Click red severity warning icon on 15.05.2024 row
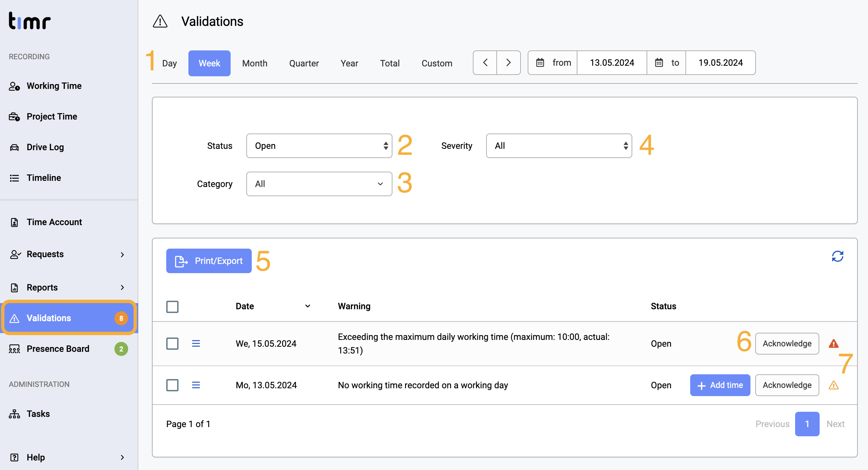The height and width of the screenshot is (470, 868). tap(834, 344)
